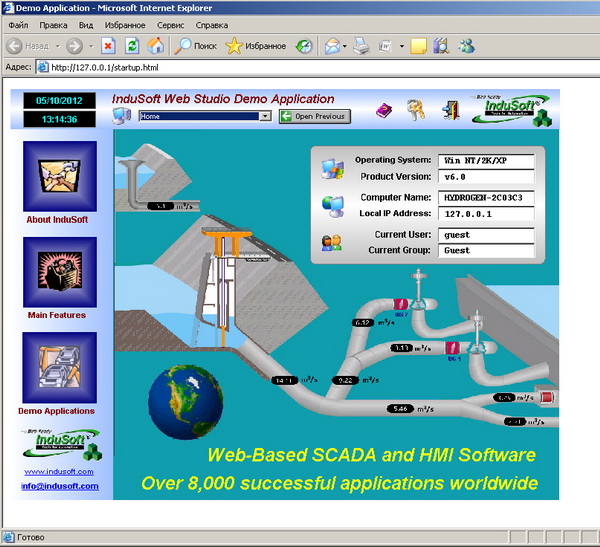This screenshot has height=547, width=600.
Task: Click the exit door icon
Action: 451,111
